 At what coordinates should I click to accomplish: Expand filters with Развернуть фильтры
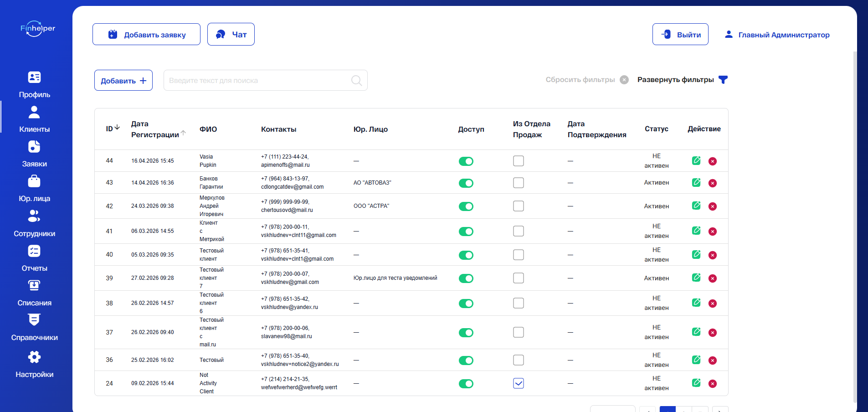(x=682, y=80)
